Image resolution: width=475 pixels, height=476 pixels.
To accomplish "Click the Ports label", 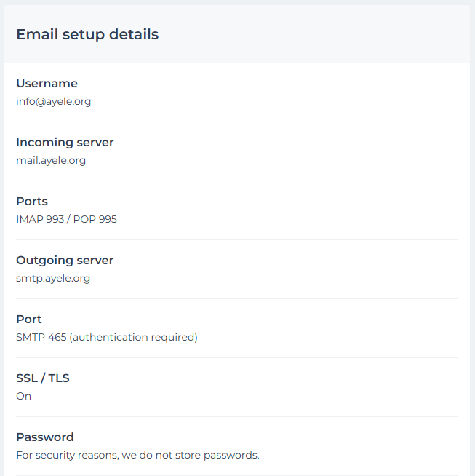I will pyautogui.click(x=32, y=202).
